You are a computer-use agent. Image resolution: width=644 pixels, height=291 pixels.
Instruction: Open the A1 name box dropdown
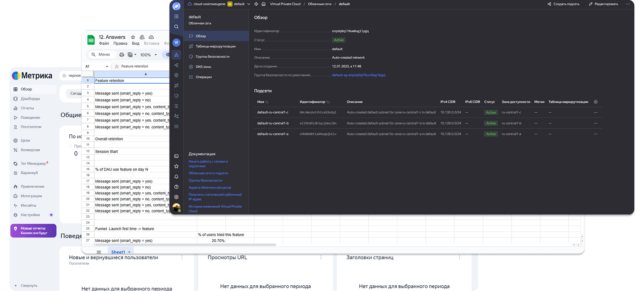tap(107, 66)
